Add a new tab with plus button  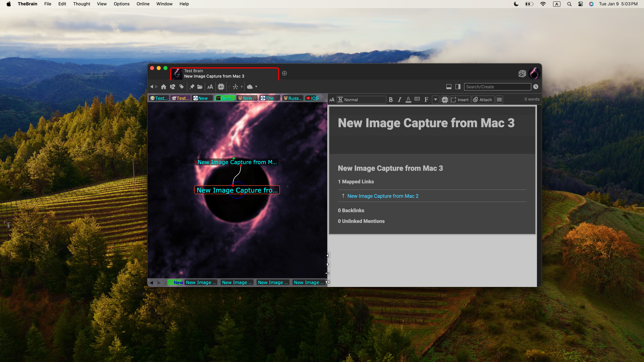click(284, 73)
